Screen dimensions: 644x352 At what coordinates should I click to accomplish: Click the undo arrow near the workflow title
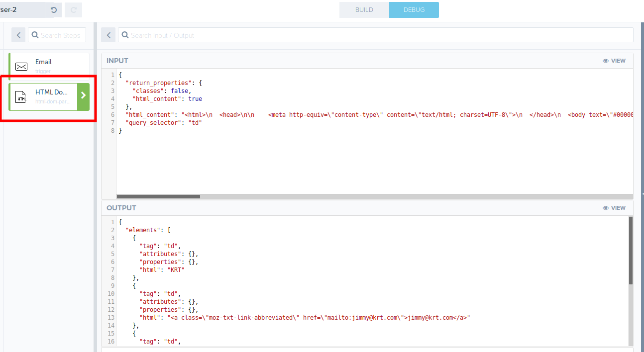53,9
